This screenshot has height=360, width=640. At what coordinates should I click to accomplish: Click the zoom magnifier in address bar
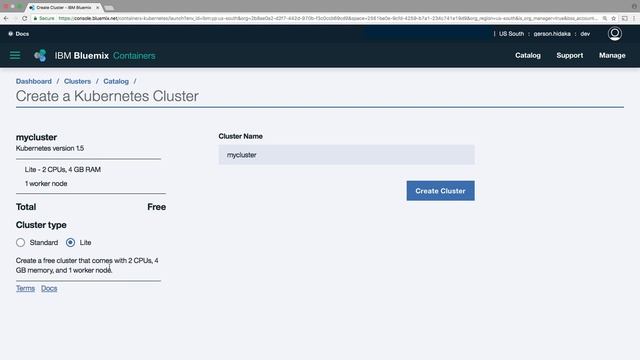604,18
